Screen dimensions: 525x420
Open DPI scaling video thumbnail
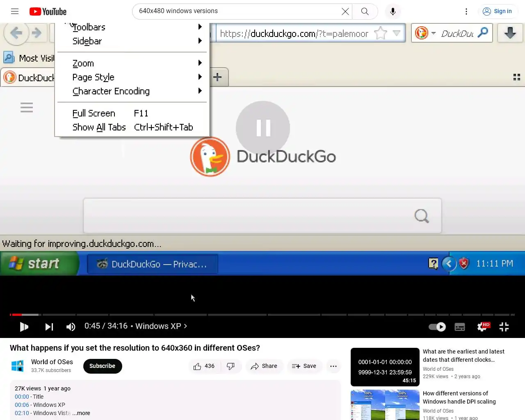coord(385,405)
